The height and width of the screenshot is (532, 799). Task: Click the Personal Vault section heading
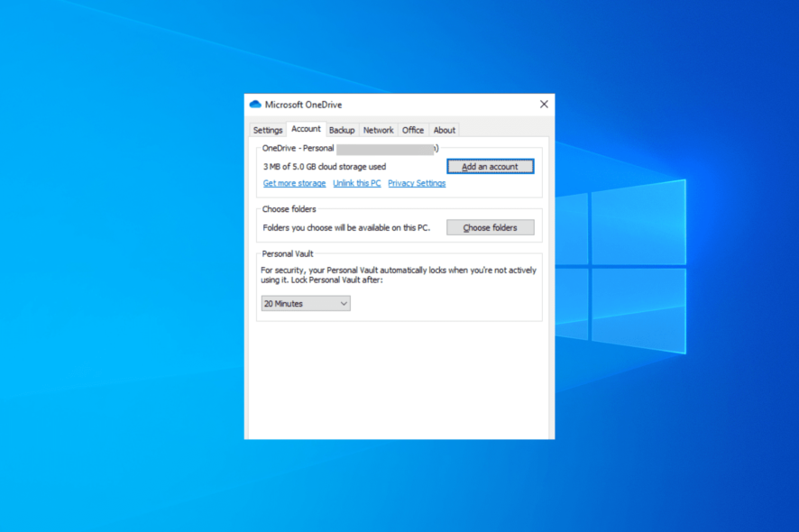tap(288, 253)
